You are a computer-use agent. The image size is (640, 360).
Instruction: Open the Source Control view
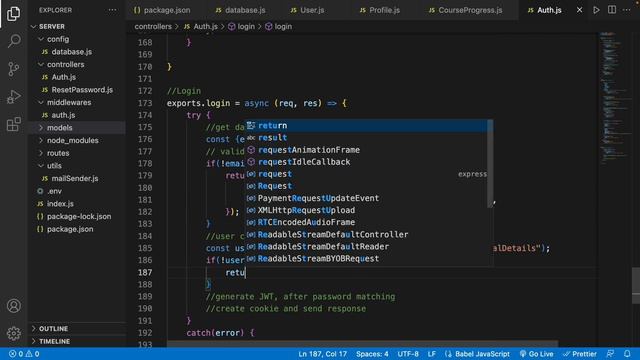[x=13, y=69]
